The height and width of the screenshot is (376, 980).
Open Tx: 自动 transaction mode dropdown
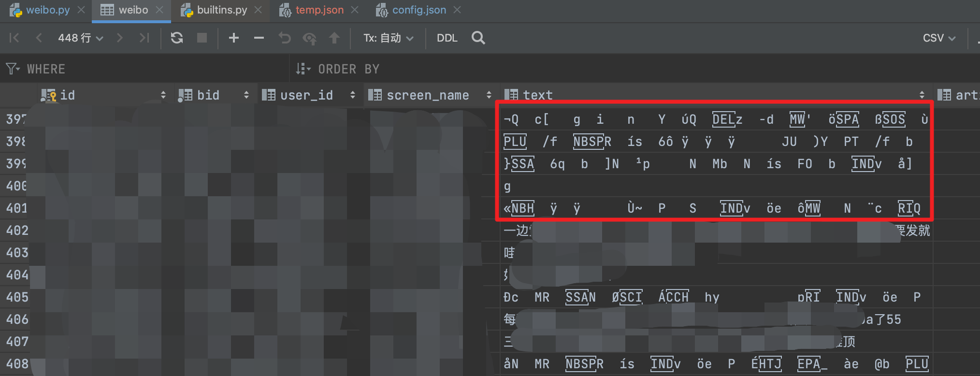[x=389, y=38]
